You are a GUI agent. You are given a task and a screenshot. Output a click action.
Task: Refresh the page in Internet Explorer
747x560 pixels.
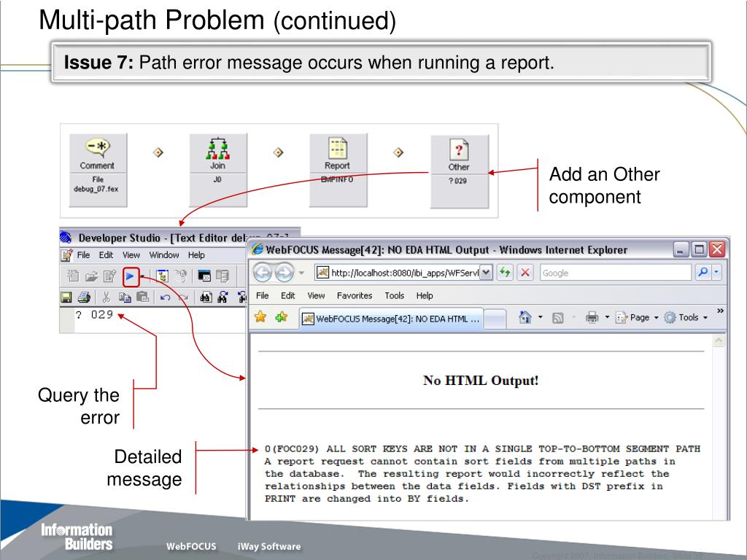click(505, 273)
